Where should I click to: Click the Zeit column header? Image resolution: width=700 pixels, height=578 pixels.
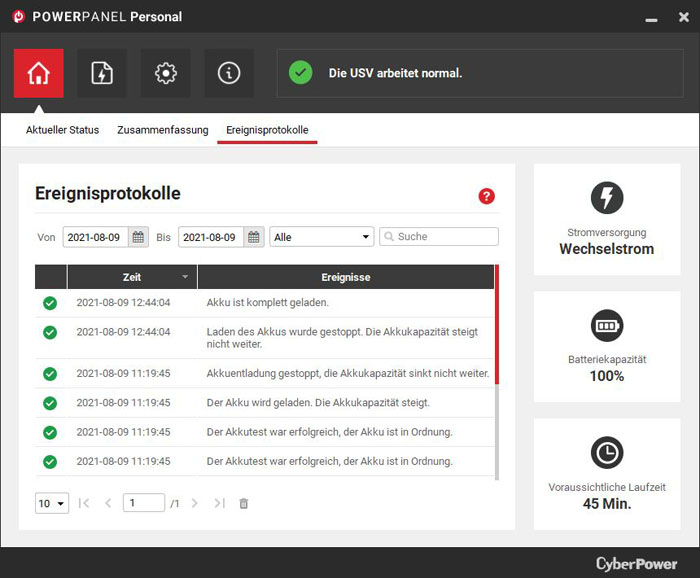coord(132,277)
